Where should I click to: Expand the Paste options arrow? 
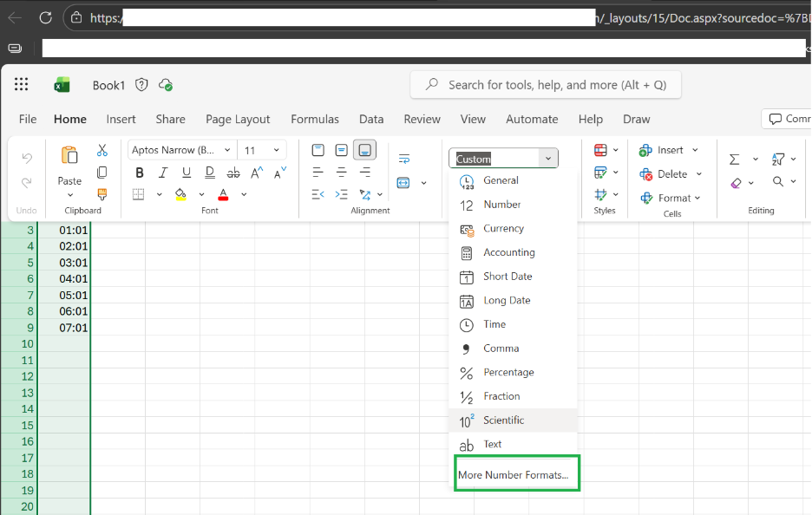(x=70, y=195)
